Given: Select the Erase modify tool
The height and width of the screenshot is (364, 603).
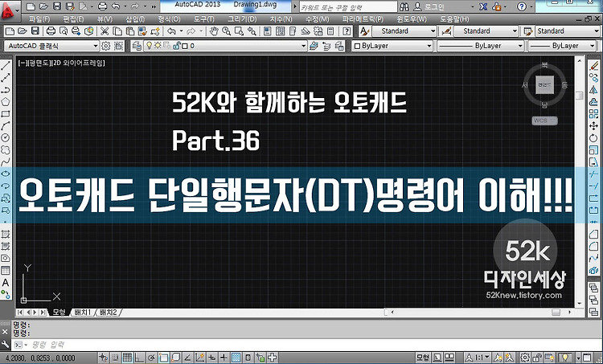Looking at the screenshot, I should [594, 66].
